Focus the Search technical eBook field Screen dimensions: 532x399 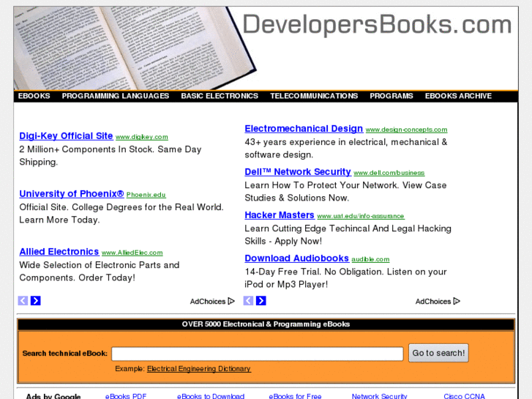[257, 354]
